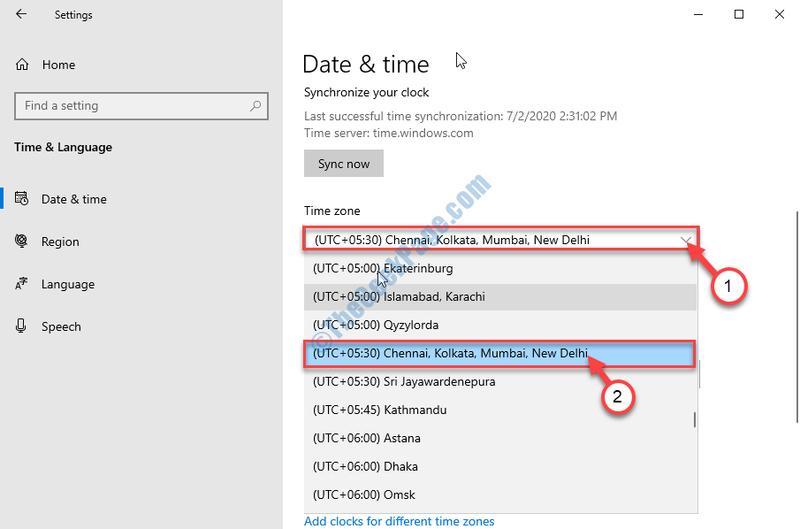
Task: Focus the Find a setting search box
Action: pos(141,106)
